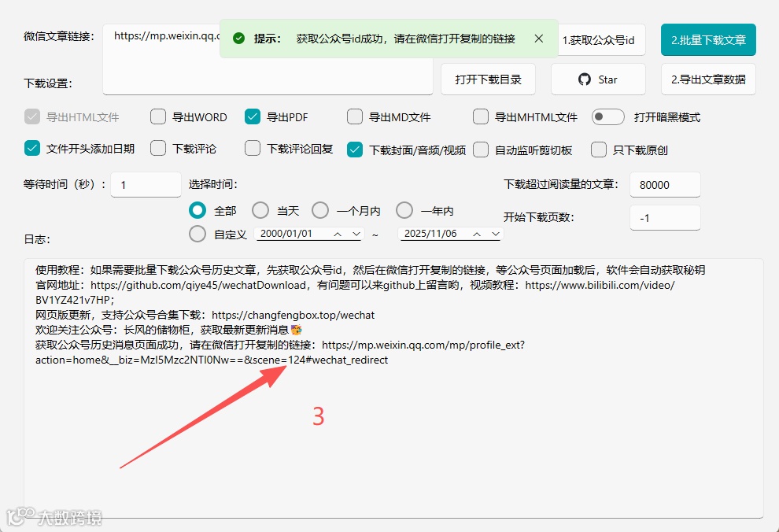The height and width of the screenshot is (532, 779).
Task: Select the 当天 radio button
Action: point(260,211)
